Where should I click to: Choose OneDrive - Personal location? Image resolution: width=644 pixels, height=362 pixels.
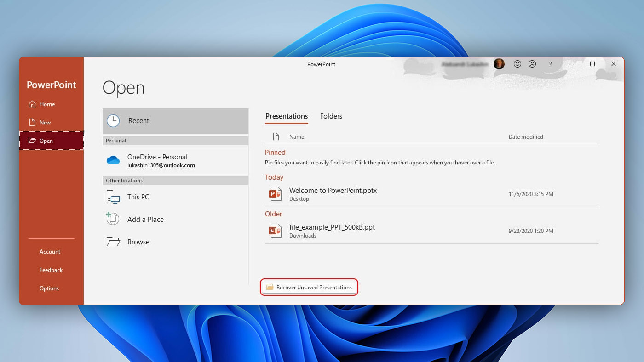(175, 160)
